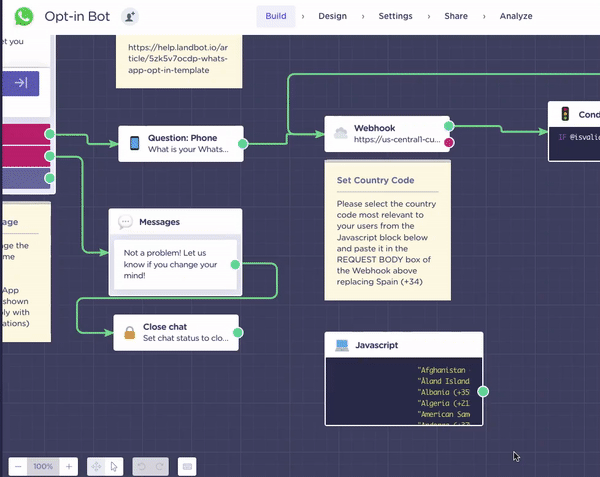The width and height of the screenshot is (600, 477).
Task: Click the Set Country Code note heading
Action: point(375,180)
